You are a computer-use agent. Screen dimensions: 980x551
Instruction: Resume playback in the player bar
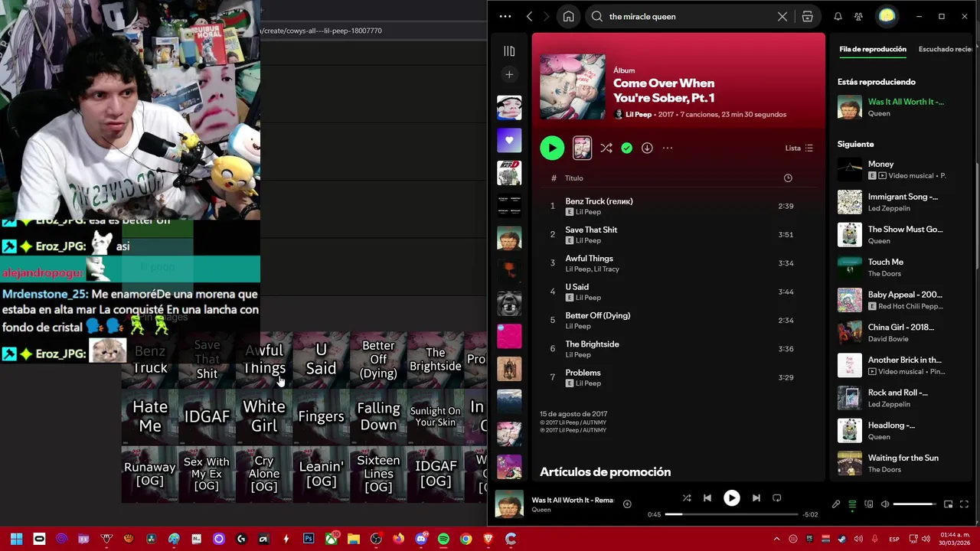(732, 498)
